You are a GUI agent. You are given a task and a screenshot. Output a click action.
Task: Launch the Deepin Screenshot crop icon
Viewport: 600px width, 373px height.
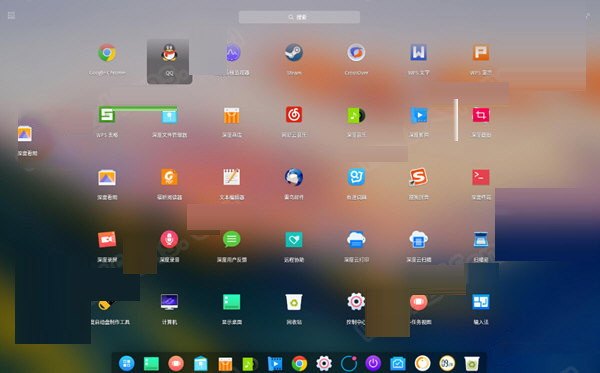tap(481, 115)
